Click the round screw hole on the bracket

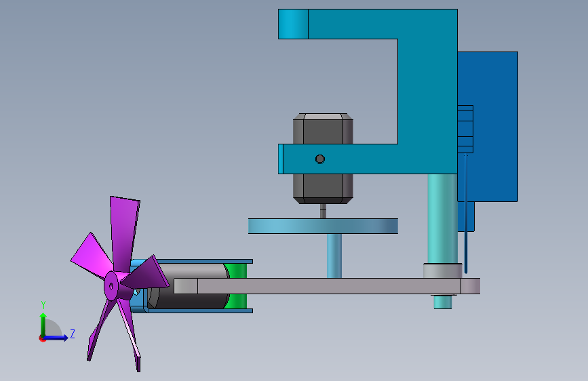pos(320,159)
